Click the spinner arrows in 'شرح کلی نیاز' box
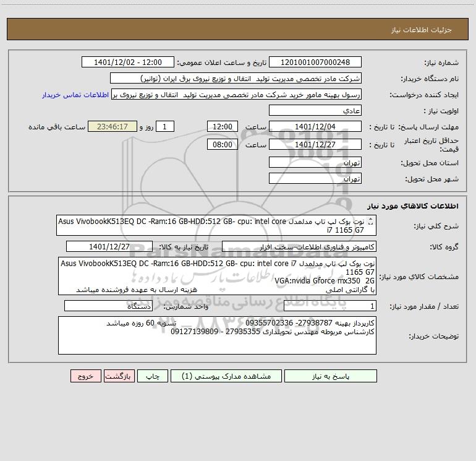The image size is (476, 461). (x=370, y=222)
